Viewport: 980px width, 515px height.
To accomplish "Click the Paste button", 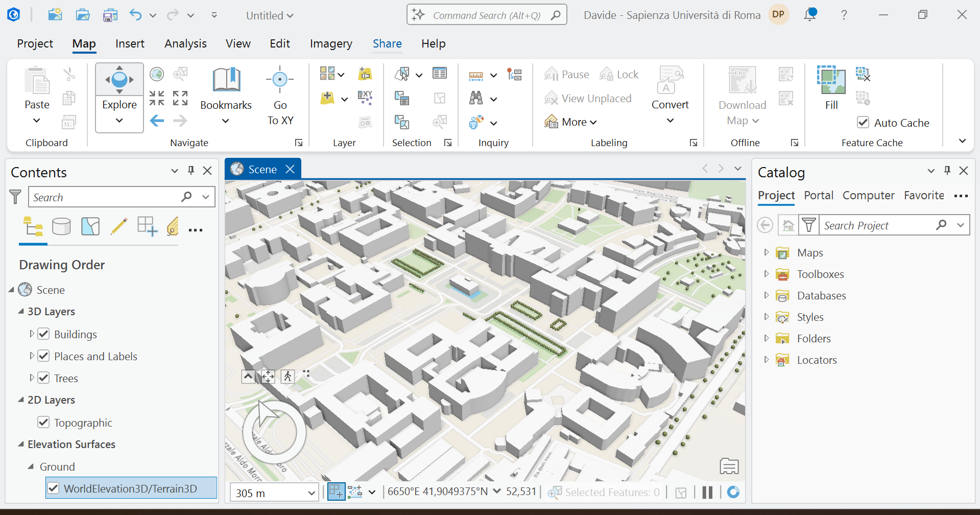I will (x=37, y=96).
